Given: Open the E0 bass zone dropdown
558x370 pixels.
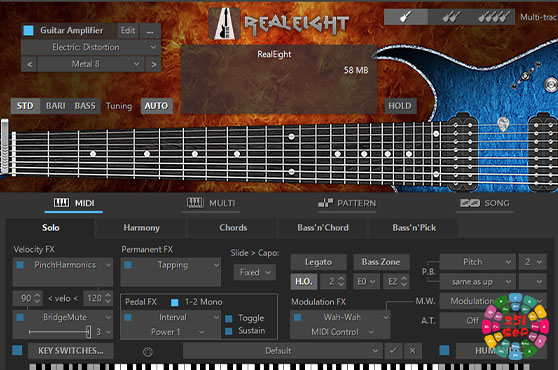Looking at the screenshot, I should 366,282.
